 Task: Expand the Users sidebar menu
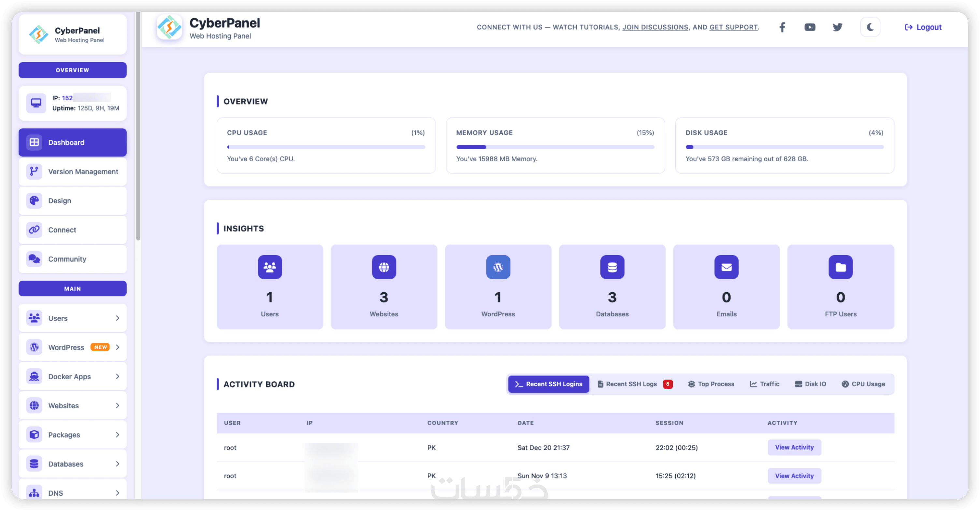pos(72,318)
